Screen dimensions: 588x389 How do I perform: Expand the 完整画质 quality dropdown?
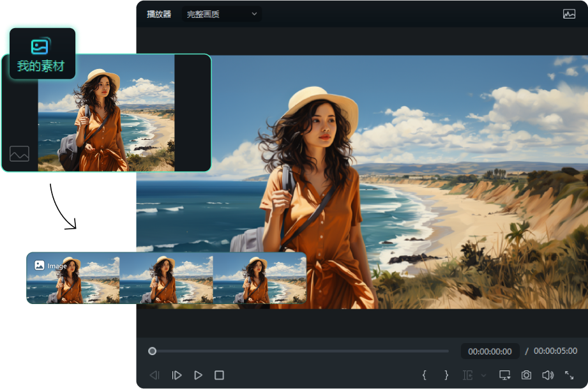(x=222, y=14)
